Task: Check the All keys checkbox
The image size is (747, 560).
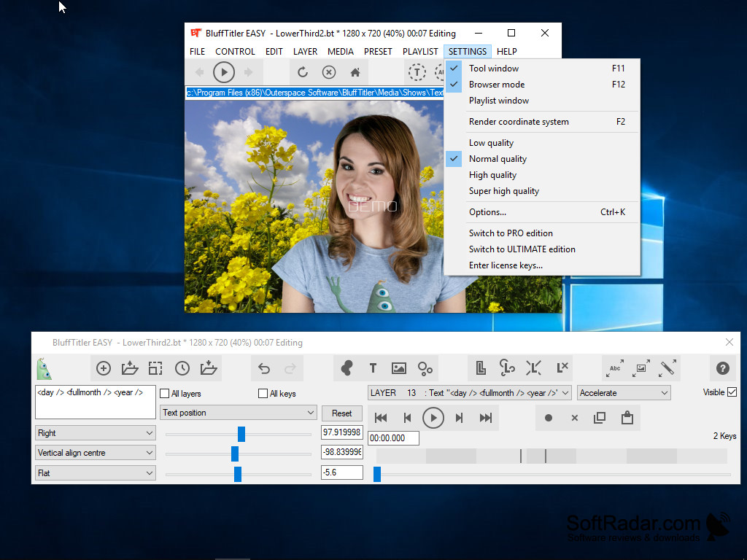Action: [x=263, y=394]
